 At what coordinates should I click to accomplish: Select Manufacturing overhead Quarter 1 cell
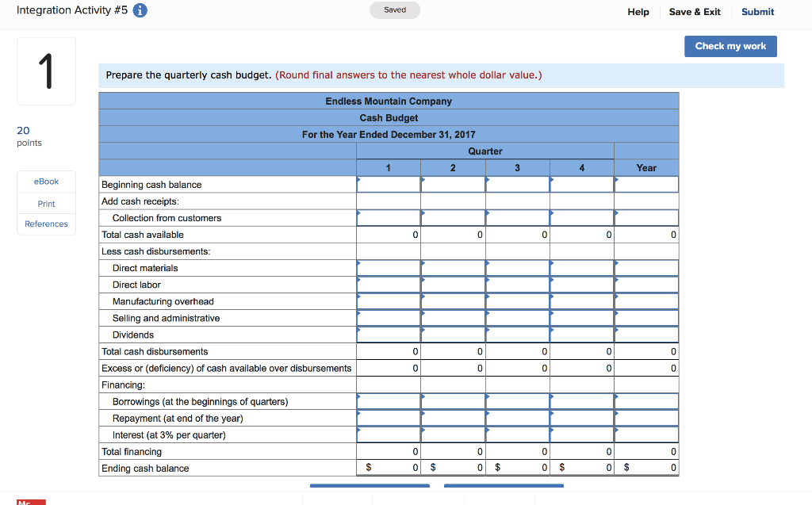click(x=389, y=301)
